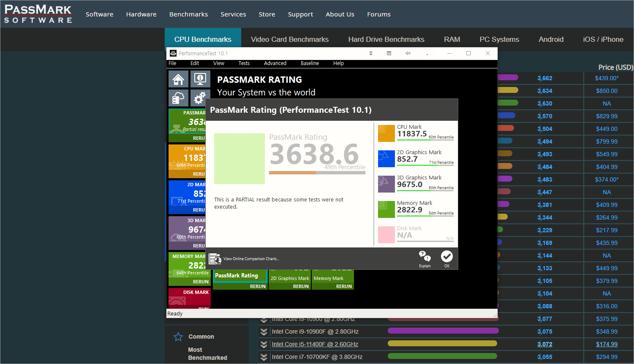Image resolution: width=634 pixels, height=364 pixels.
Task: Click the Explain question mark icon
Action: (425, 256)
